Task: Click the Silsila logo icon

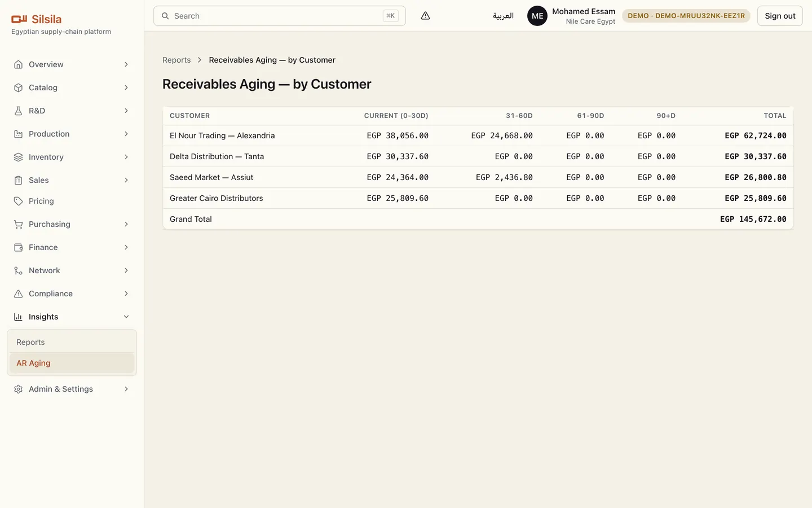Action: tap(19, 19)
